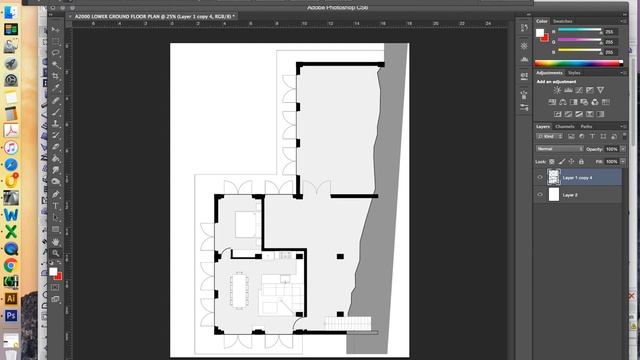
Task: Add a Brightness/Contrast adjustment
Action: 557,90
